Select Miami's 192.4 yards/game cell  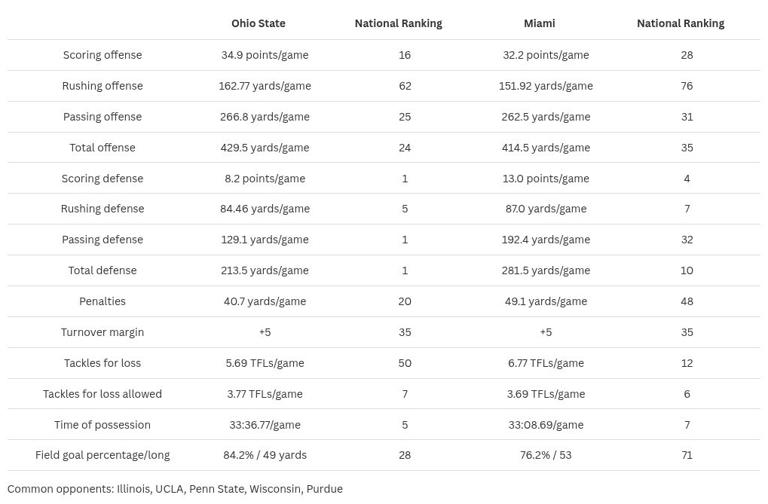(546, 240)
